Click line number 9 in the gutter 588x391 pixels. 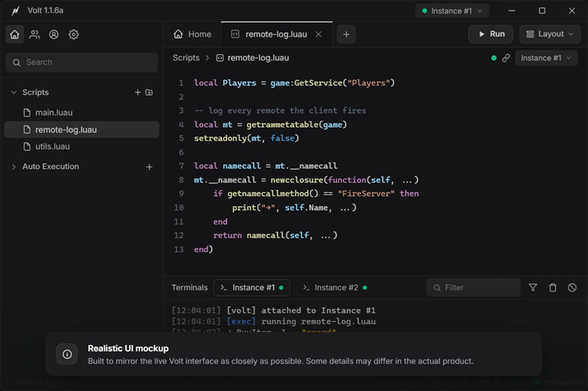point(181,194)
